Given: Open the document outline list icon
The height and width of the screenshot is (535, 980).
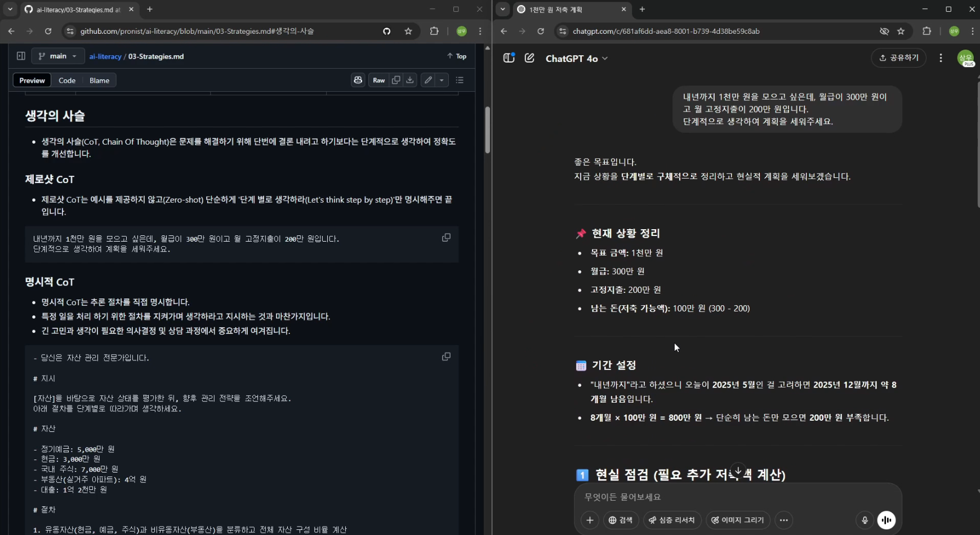Looking at the screenshot, I should click(460, 80).
